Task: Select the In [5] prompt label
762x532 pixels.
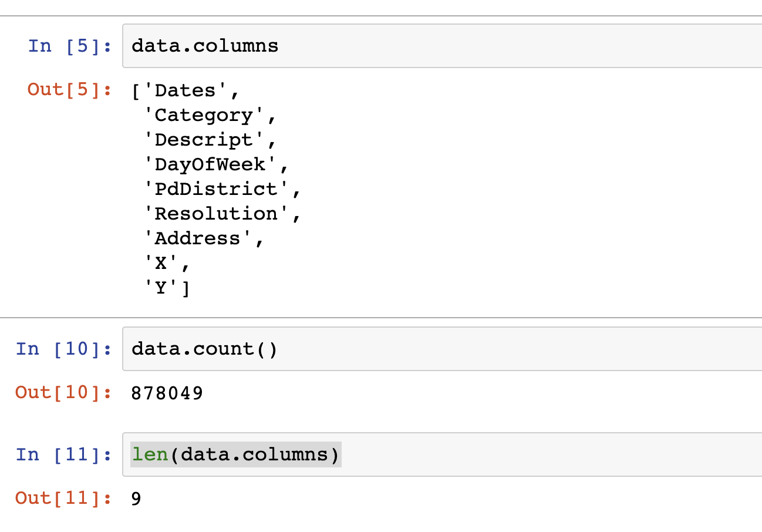Action: tap(70, 46)
